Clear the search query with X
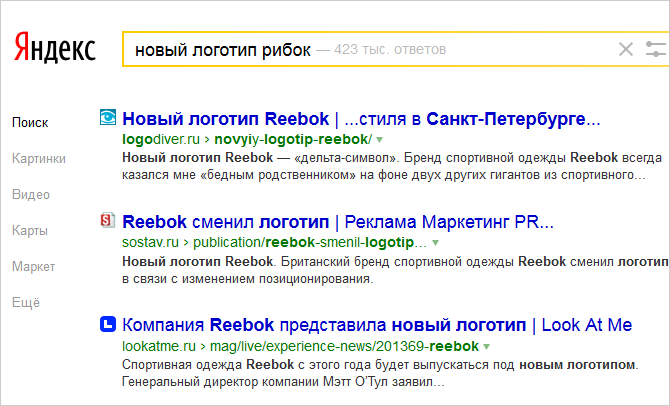The height and width of the screenshot is (406, 670). [x=626, y=49]
